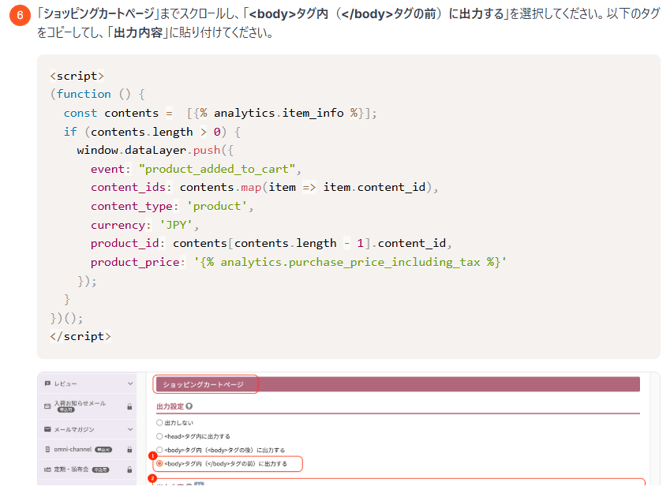The image size is (670, 490).
Task: Click the restock notification mail envelope icon
Action: [x=47, y=406]
